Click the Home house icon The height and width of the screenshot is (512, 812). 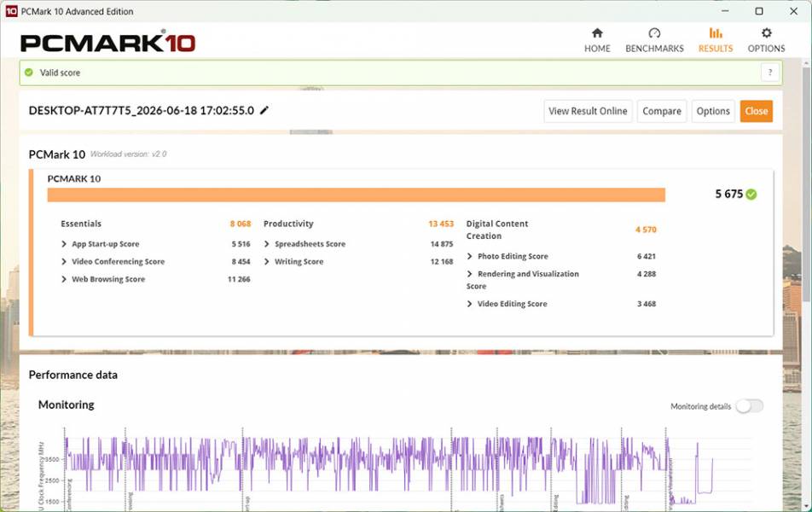pos(597,33)
